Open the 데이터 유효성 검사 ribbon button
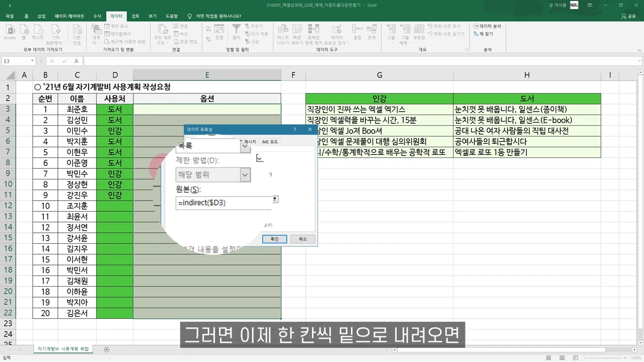Viewport: 644px width, 362px height. (337, 34)
